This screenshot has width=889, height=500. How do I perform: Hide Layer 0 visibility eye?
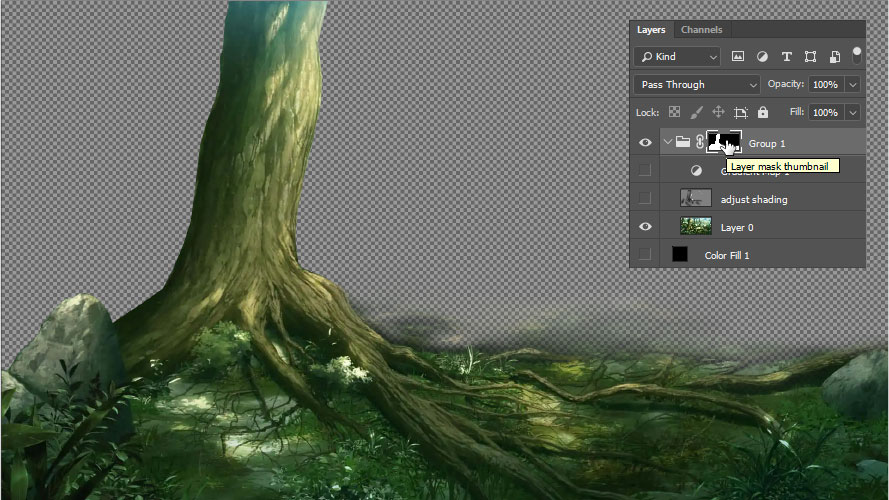pyautogui.click(x=645, y=227)
